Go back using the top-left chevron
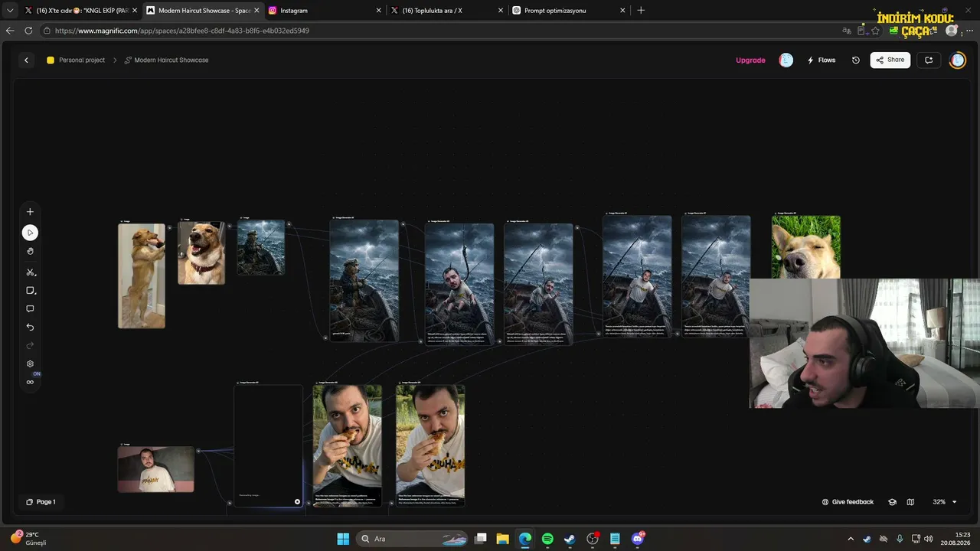 click(x=26, y=60)
